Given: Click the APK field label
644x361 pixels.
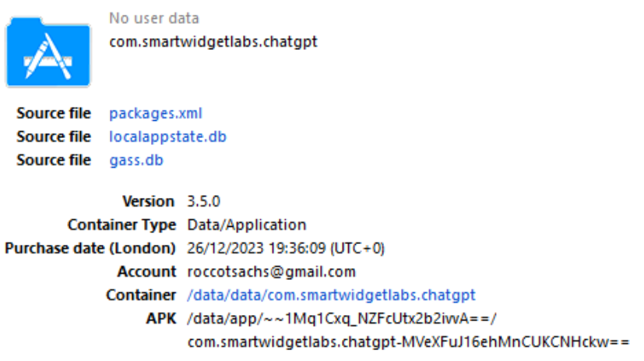Looking at the screenshot, I should 161,319.
